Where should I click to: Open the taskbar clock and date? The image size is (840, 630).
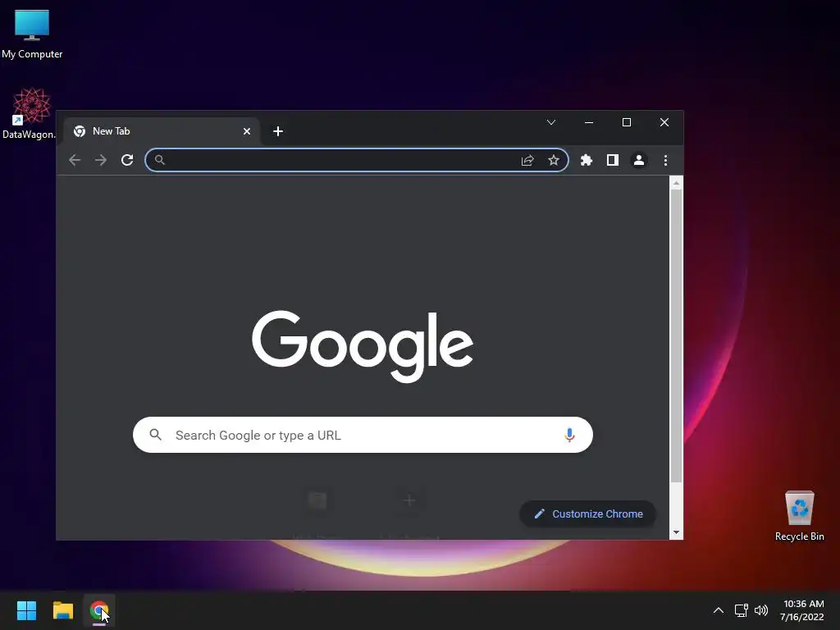[x=802, y=610]
